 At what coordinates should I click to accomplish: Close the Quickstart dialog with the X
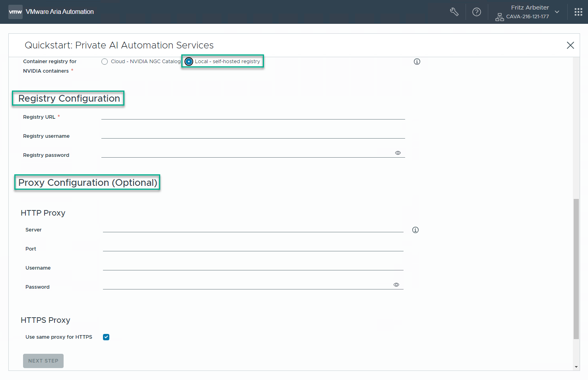[570, 45]
